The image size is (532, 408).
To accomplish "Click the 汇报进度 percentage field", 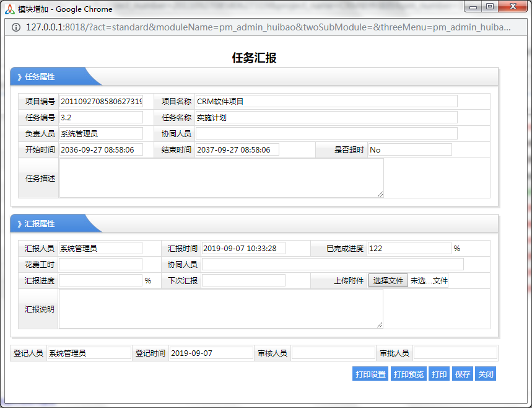I will click(x=100, y=281).
